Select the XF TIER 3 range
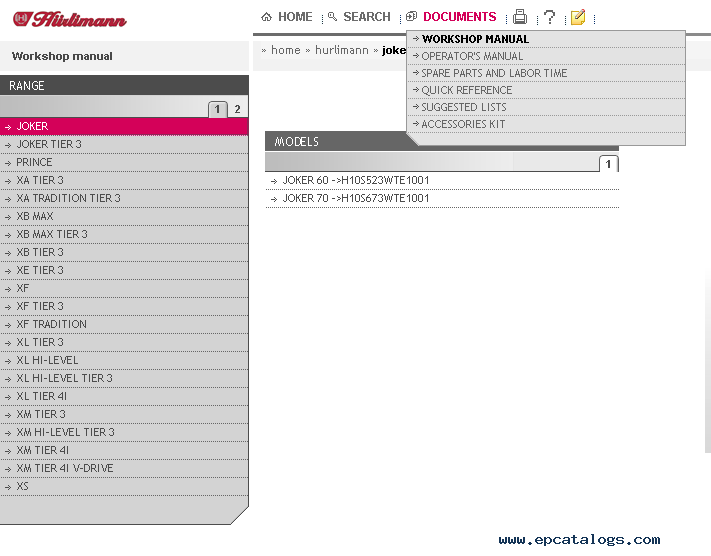 pyautogui.click(x=124, y=307)
